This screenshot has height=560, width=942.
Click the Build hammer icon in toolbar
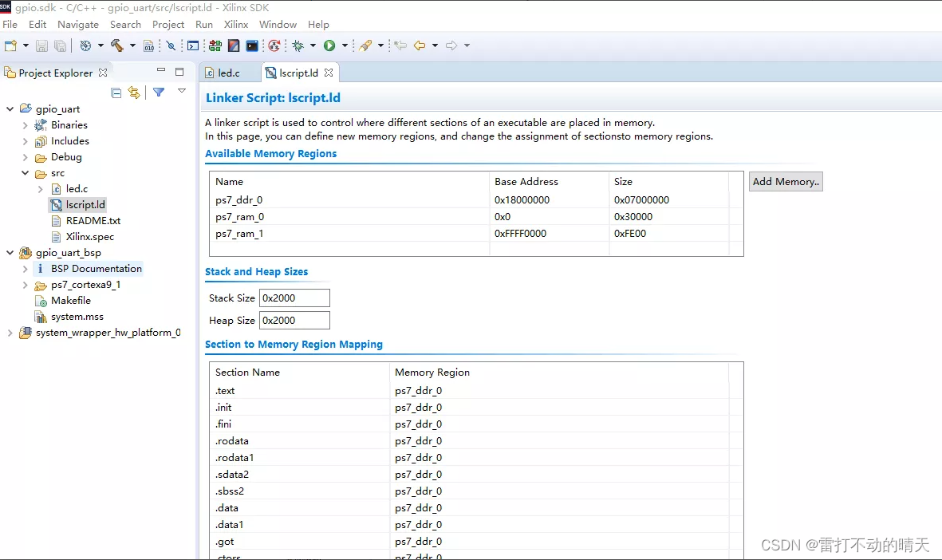click(117, 45)
